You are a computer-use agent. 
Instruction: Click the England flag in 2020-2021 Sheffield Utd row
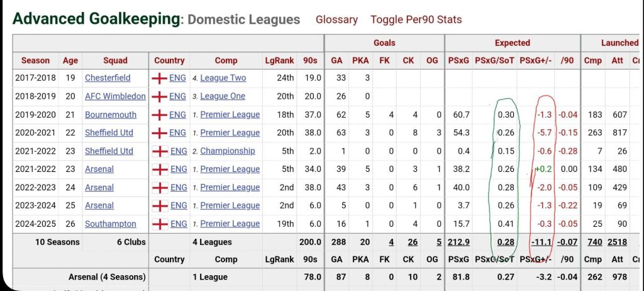pyautogui.click(x=160, y=133)
